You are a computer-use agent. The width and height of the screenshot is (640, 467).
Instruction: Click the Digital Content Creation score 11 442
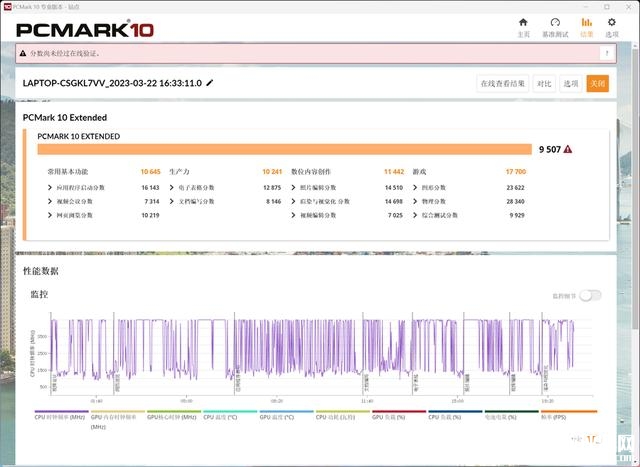tap(394, 172)
